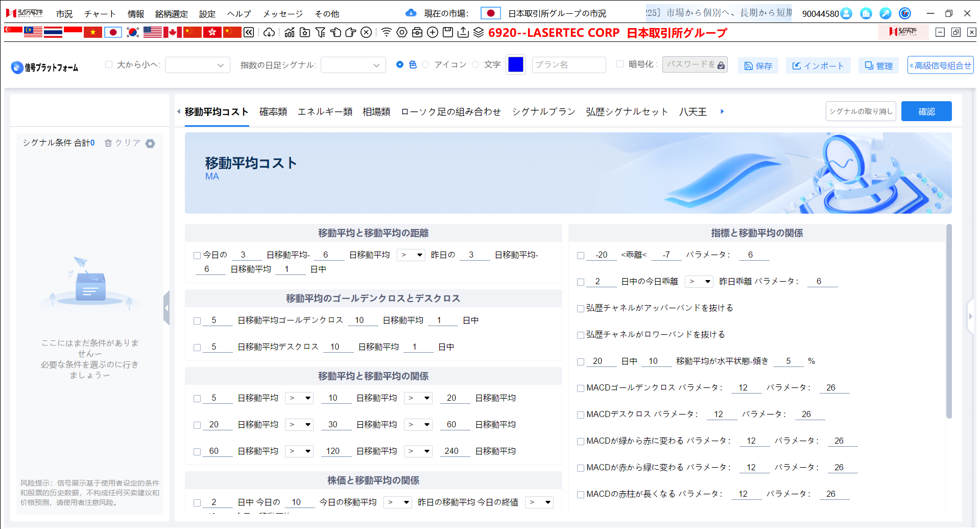Open comparison dropdown after 6 日移動平均
This screenshot has width=980, height=529.
[411, 255]
